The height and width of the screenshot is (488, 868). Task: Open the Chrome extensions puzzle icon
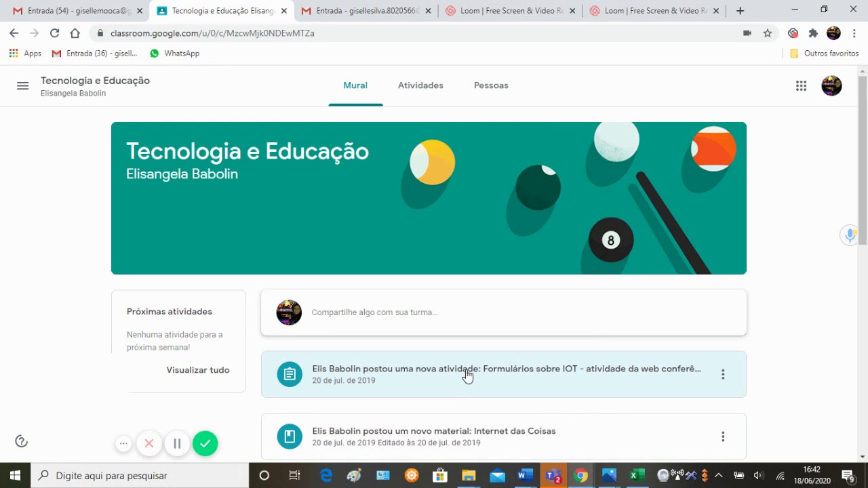[813, 33]
